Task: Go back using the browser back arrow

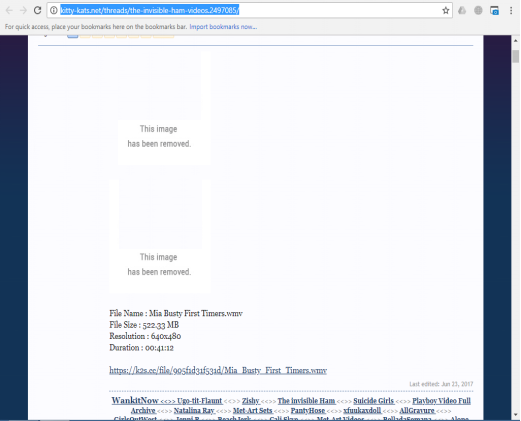Action: click(9, 10)
